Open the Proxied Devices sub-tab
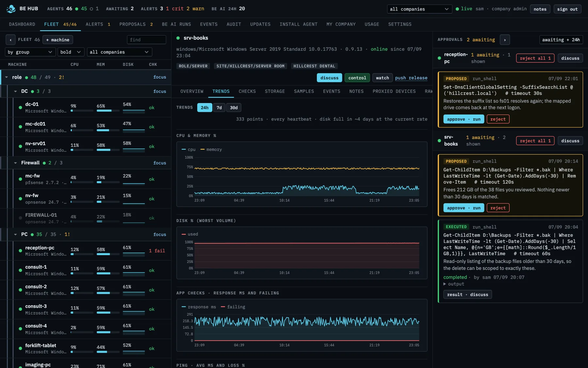This screenshot has width=588, height=368. click(x=394, y=91)
